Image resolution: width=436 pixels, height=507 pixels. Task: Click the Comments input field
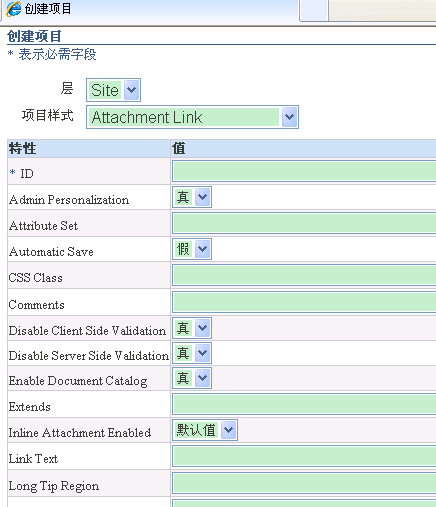point(304,302)
